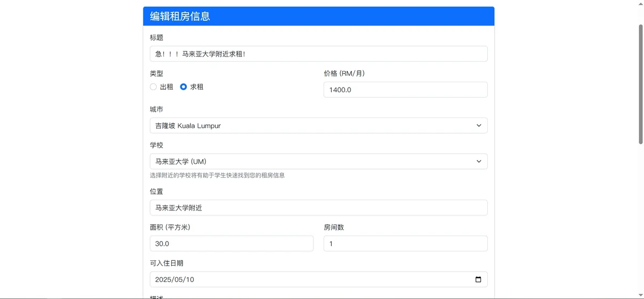Click the 编辑租房信息 header text
The image size is (644, 299).
(180, 16)
